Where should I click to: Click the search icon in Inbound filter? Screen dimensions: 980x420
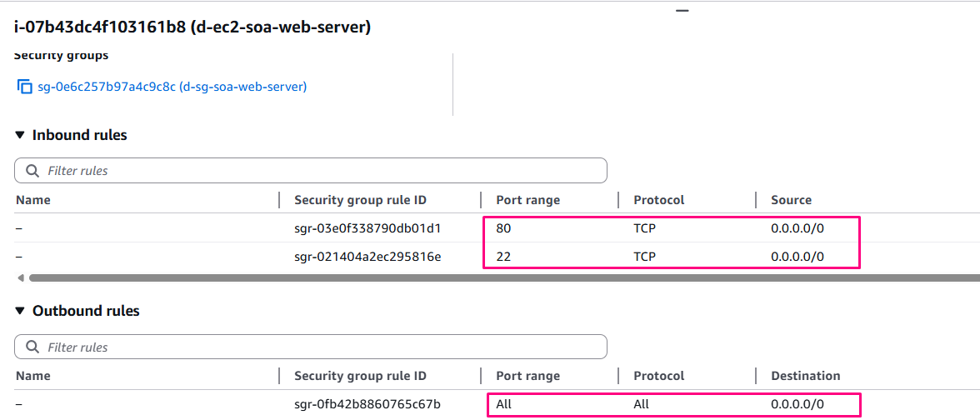[33, 171]
